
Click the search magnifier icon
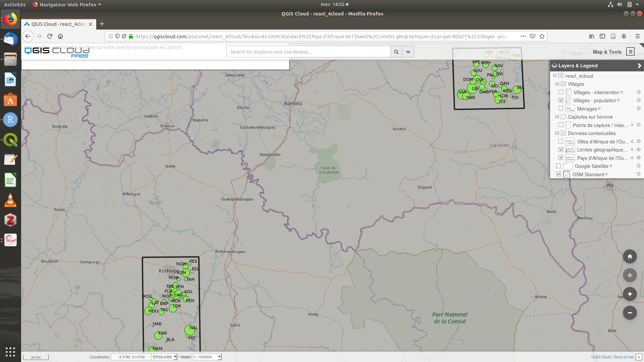pyautogui.click(x=396, y=52)
